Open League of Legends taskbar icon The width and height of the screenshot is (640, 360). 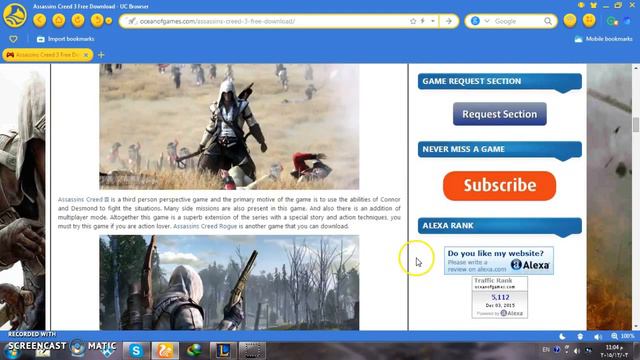click(x=223, y=351)
